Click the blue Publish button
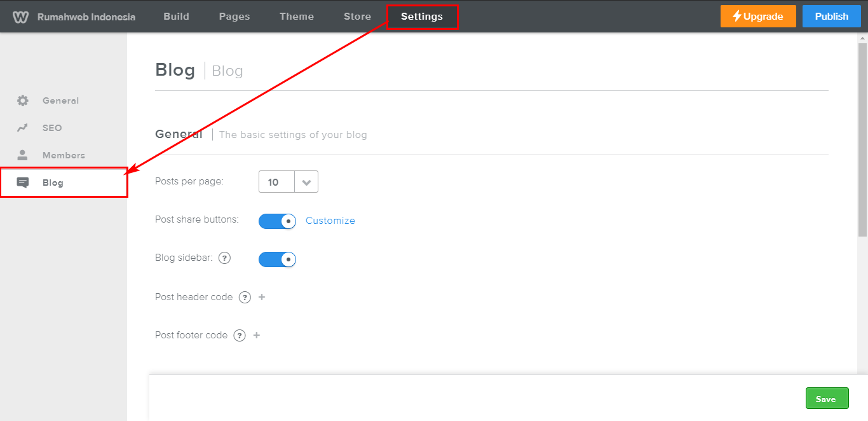The height and width of the screenshot is (421, 868). click(832, 17)
